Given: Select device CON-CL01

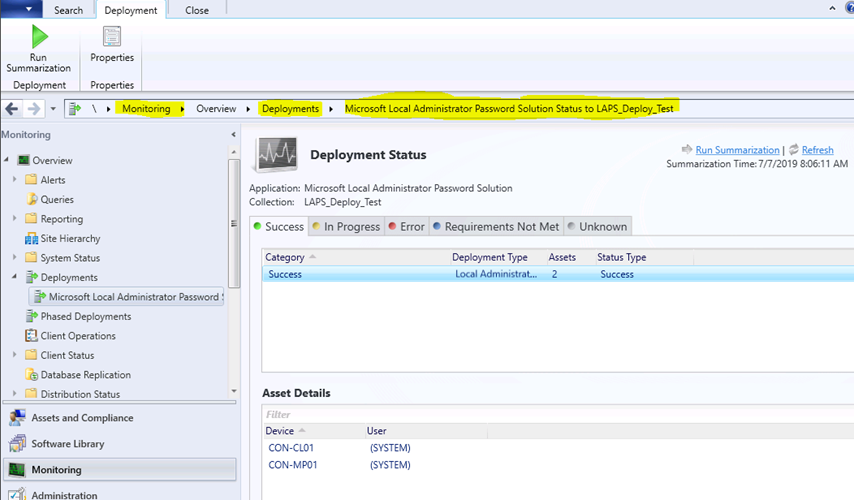Looking at the screenshot, I should 291,448.
